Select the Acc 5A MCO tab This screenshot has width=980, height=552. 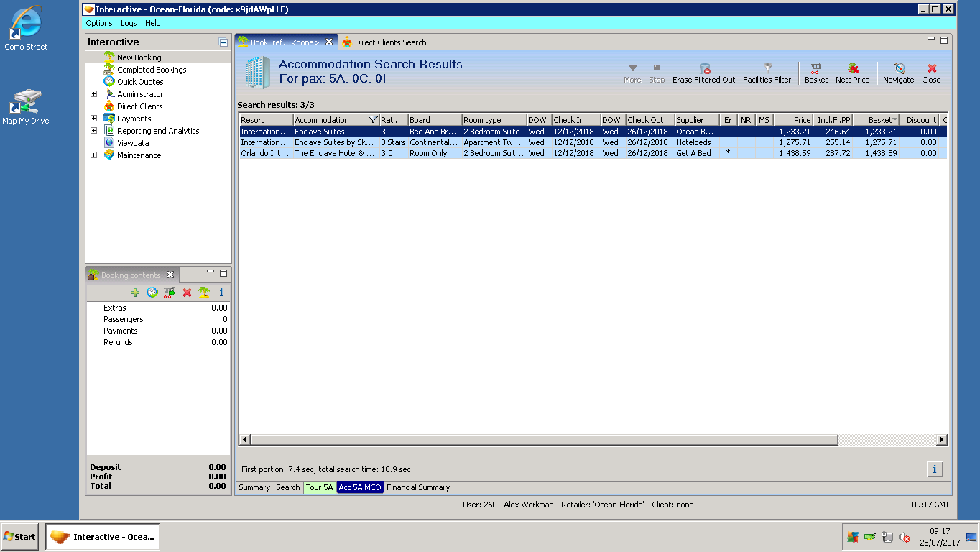360,487
